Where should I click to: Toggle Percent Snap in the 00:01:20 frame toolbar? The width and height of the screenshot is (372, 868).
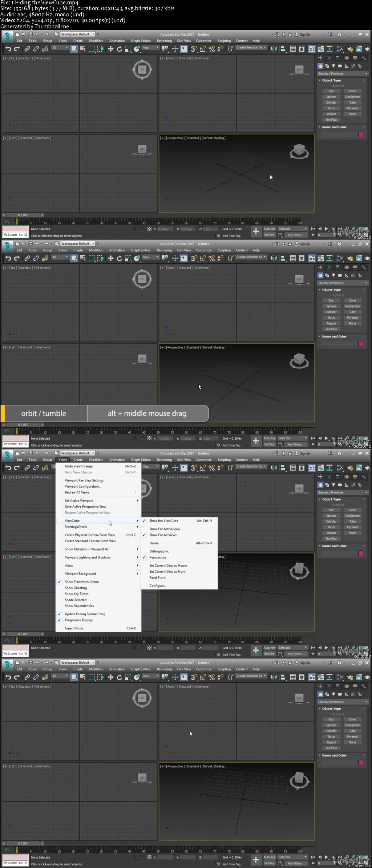(212, 677)
